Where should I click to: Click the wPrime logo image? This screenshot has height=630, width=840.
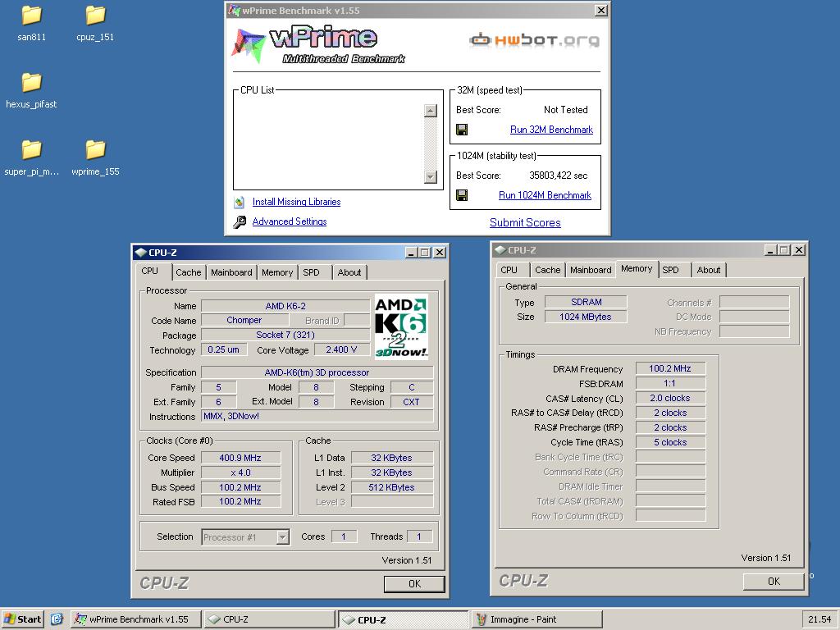[x=318, y=45]
